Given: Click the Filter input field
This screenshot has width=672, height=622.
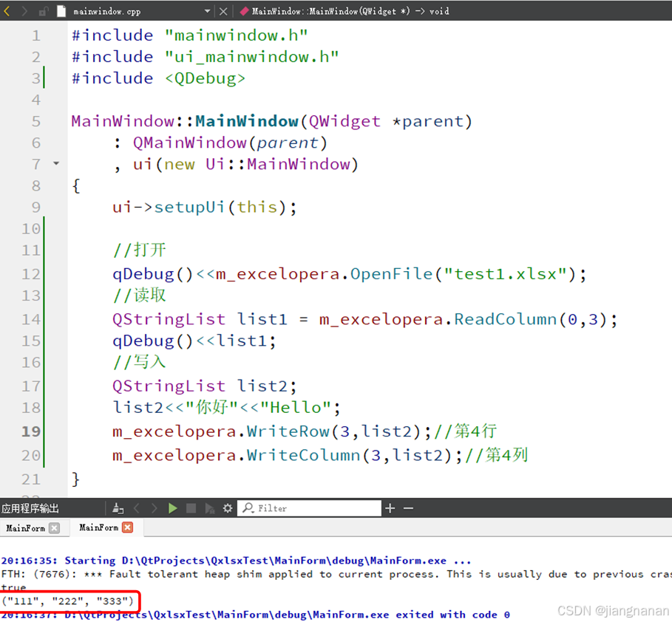Looking at the screenshot, I should point(309,508).
